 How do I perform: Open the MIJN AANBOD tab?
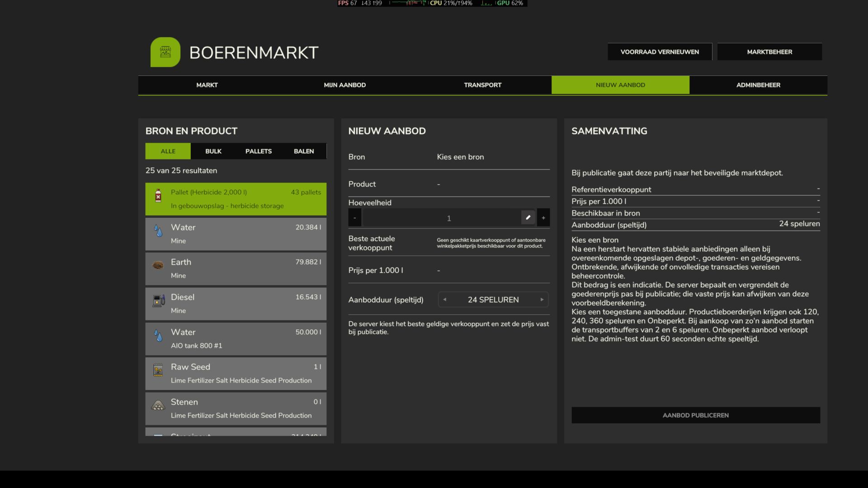pyautogui.click(x=345, y=85)
